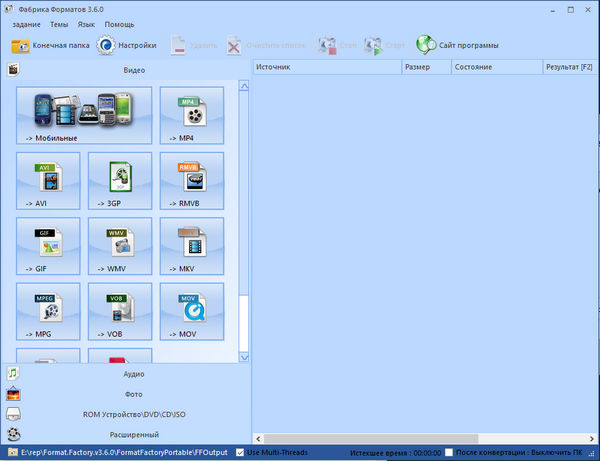
Task: Open the Язык menu
Action: click(86, 24)
